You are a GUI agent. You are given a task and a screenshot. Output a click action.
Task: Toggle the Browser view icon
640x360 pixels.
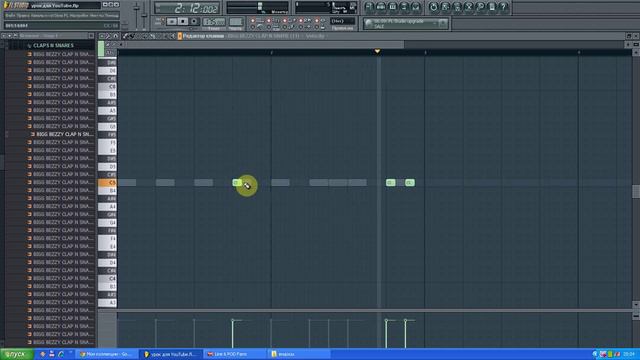coord(404,7)
